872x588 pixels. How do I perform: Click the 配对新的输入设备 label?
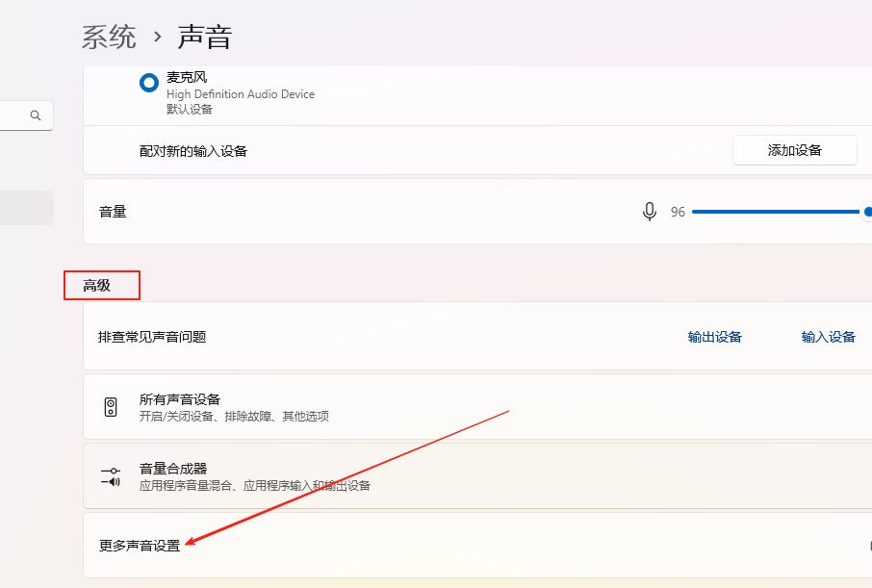[x=192, y=151]
